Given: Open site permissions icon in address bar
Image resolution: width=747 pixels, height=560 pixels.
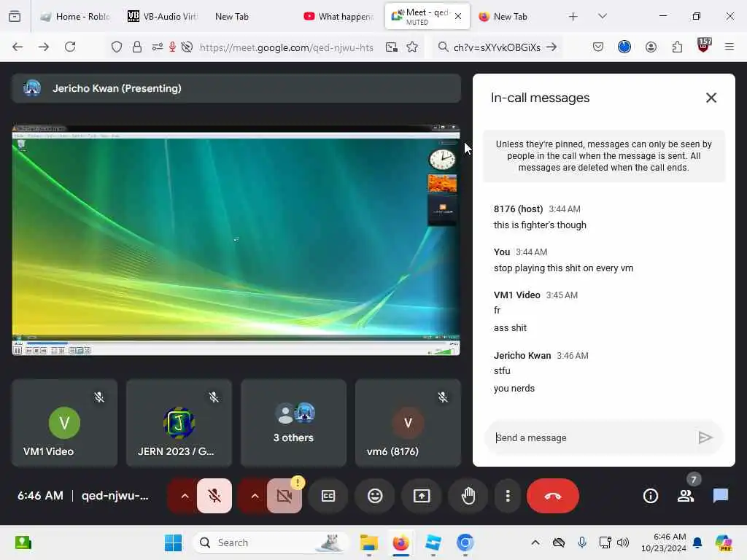Looking at the screenshot, I should pyautogui.click(x=158, y=47).
